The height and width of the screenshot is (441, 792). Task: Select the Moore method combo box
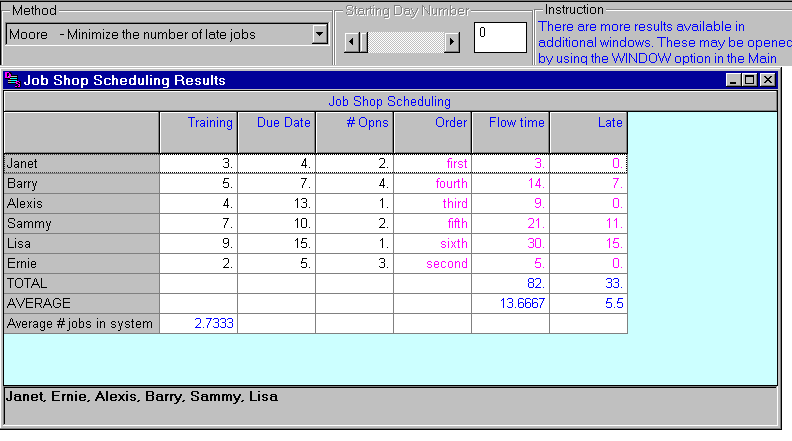pyautogui.click(x=158, y=35)
